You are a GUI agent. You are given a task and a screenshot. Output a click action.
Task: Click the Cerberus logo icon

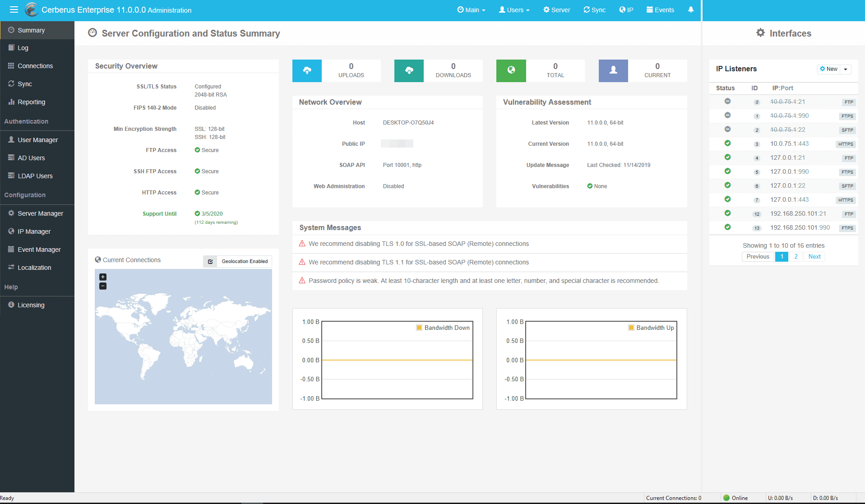click(32, 9)
